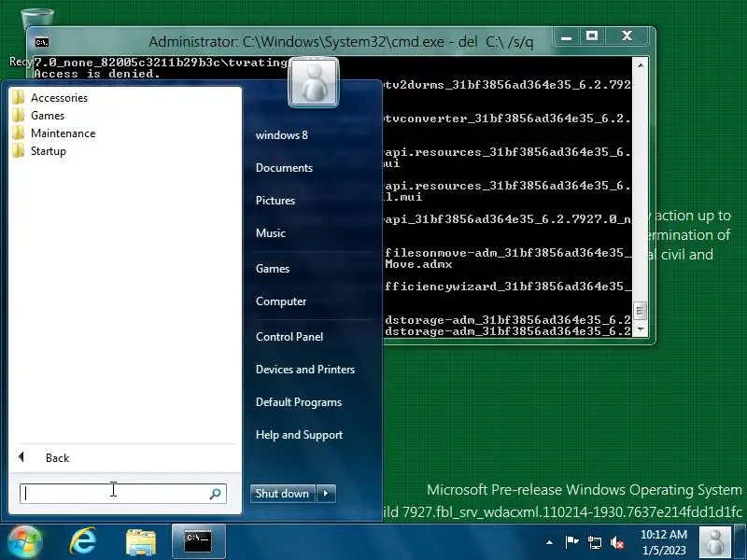Open Computer from the Start menu
Screen dimensions: 747x560
point(281,301)
